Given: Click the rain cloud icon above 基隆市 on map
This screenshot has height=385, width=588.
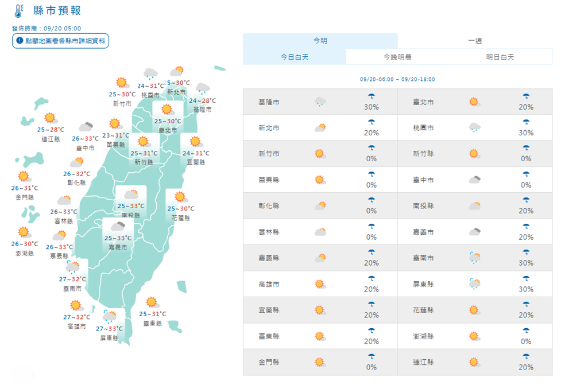Looking at the screenshot, I should [x=203, y=89].
